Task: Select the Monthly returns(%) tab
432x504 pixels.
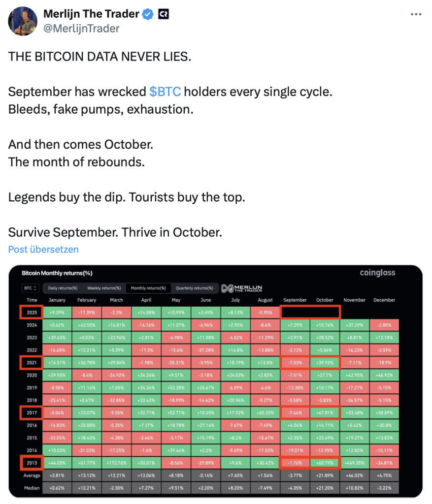Action: 148,288
